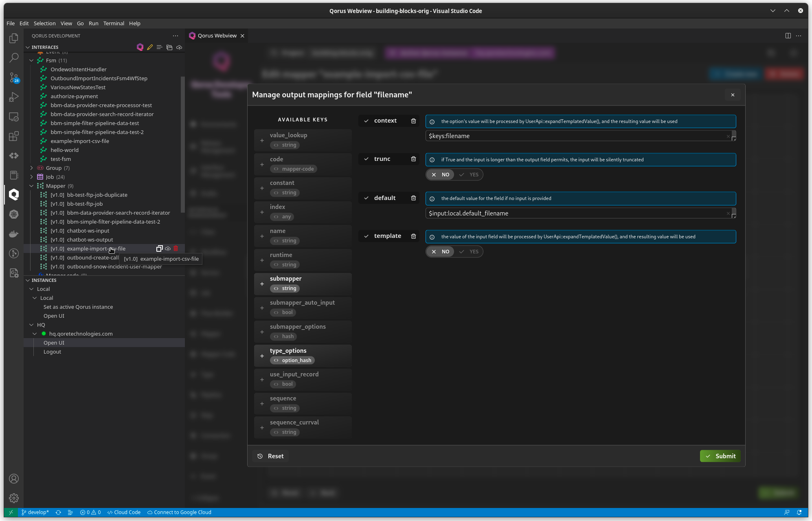
Task: Reset the output mappings
Action: pos(270,456)
